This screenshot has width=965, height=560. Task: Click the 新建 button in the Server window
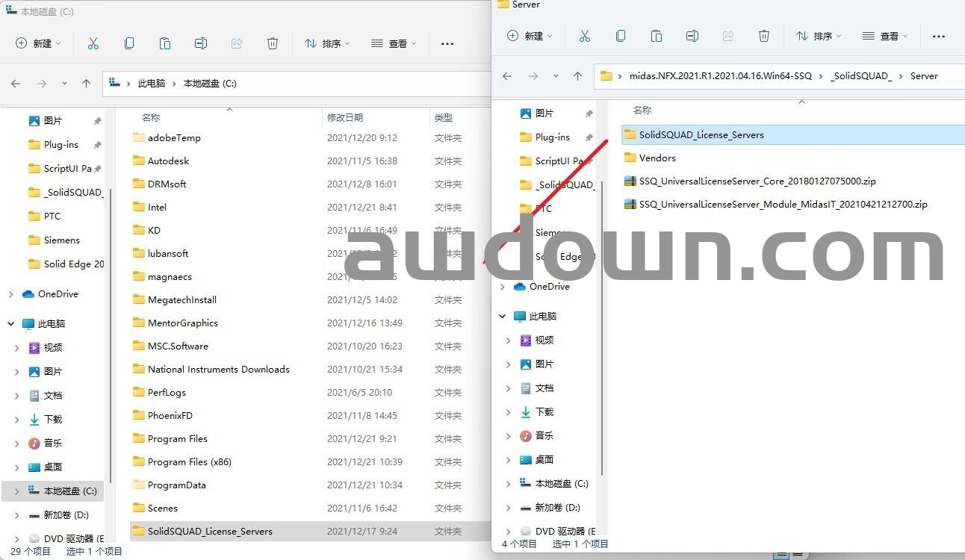(530, 37)
